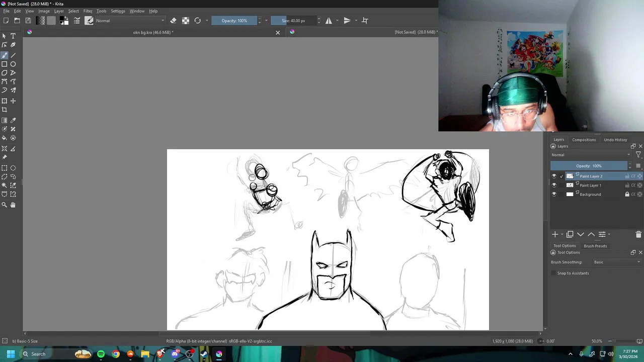Expand the Add Layer arrow menu
Image resolution: width=644 pixels, height=362 pixels.
pos(562,234)
